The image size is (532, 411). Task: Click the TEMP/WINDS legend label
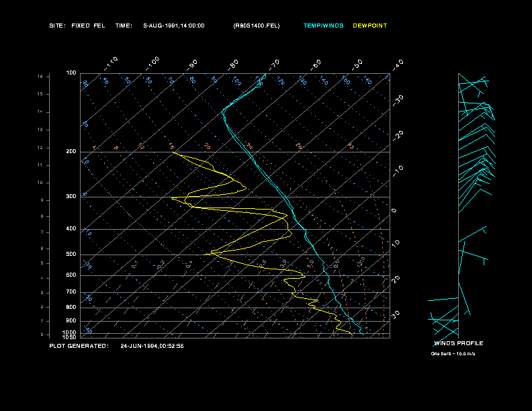point(323,26)
